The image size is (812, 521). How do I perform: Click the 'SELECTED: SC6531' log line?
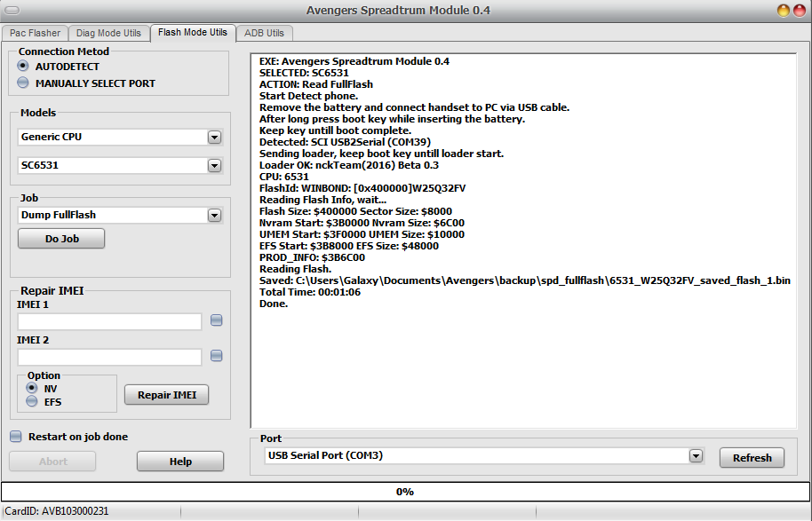pyautogui.click(x=304, y=73)
